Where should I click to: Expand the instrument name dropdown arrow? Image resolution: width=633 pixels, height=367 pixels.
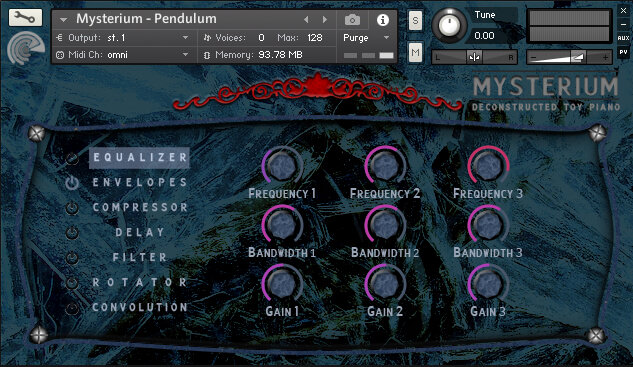[x=63, y=19]
